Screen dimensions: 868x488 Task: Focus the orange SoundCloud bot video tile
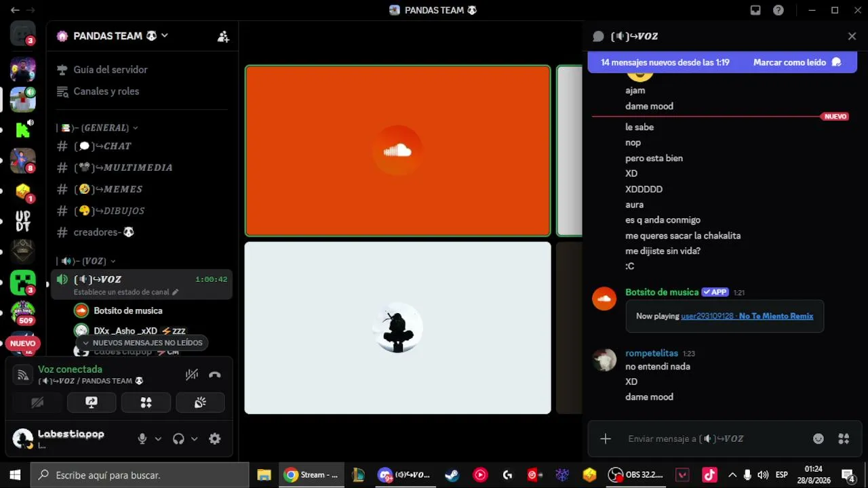pos(397,150)
